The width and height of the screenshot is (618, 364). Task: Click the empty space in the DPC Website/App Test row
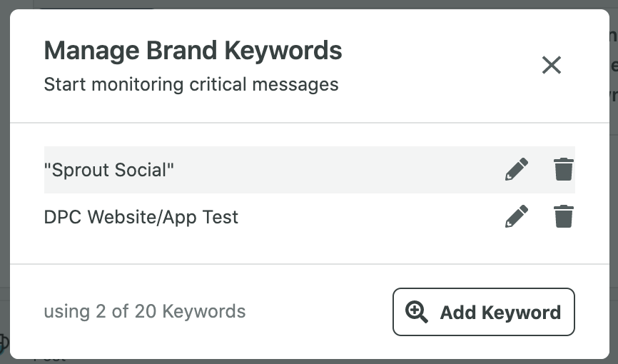coord(370,216)
